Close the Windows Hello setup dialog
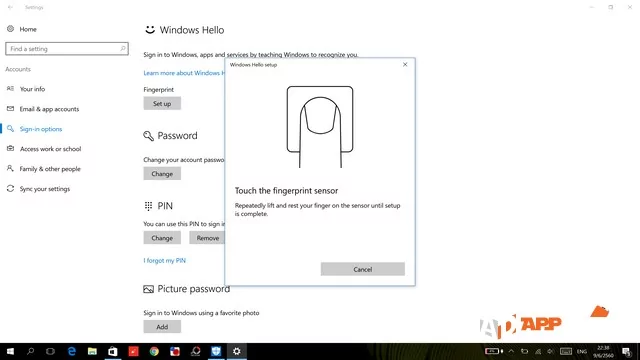 [x=405, y=64]
